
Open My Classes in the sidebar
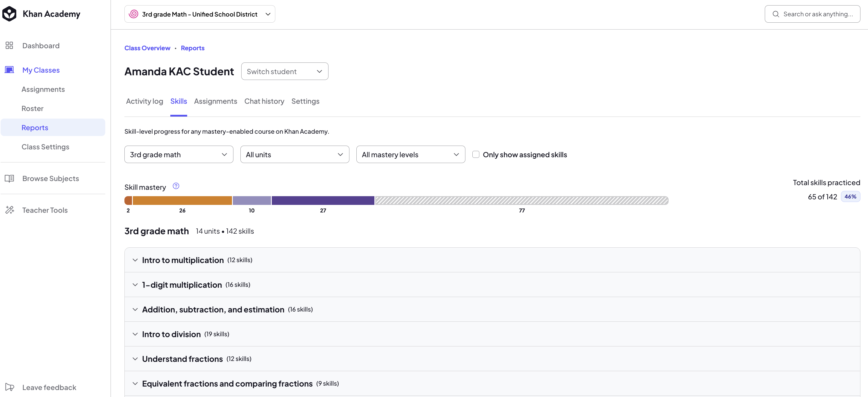pyautogui.click(x=41, y=70)
